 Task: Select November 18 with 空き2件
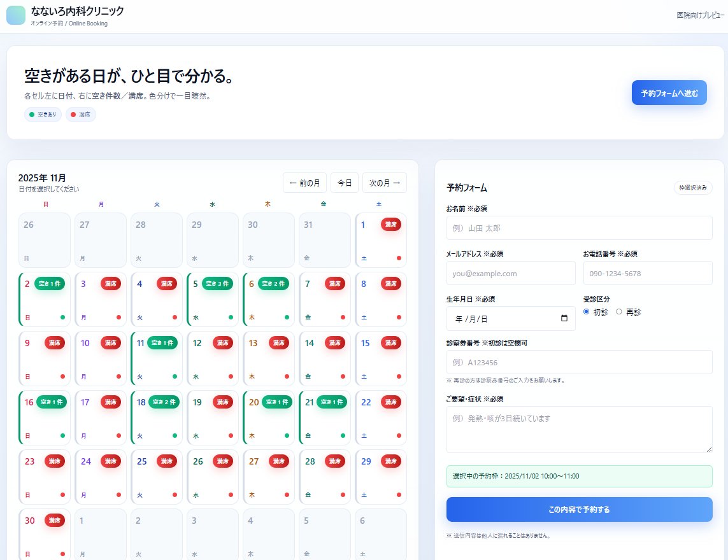tap(157, 418)
